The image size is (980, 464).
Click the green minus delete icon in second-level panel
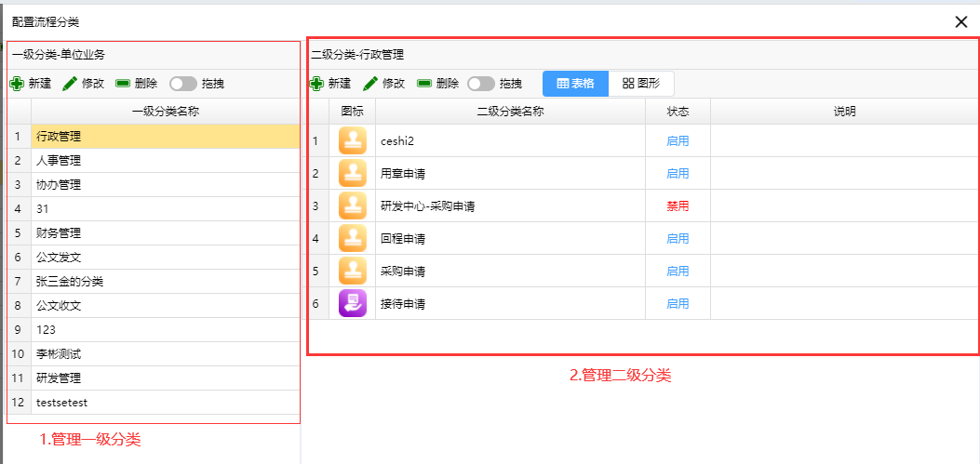tap(424, 83)
